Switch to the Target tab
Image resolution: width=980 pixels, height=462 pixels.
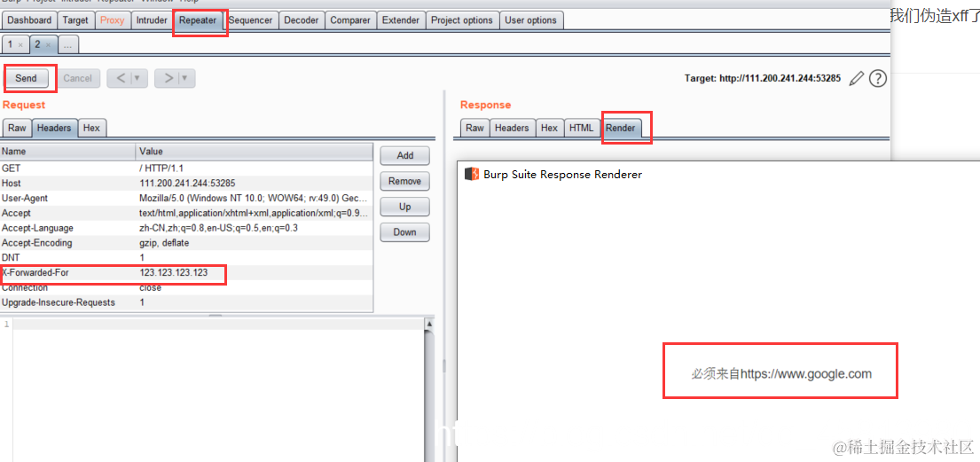tap(75, 20)
